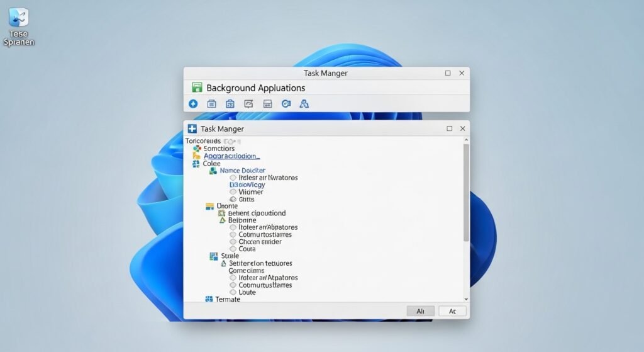The height and width of the screenshot is (352, 644).
Task: Click the blue circular plus icon in the toolbar
Action: pyautogui.click(x=193, y=104)
